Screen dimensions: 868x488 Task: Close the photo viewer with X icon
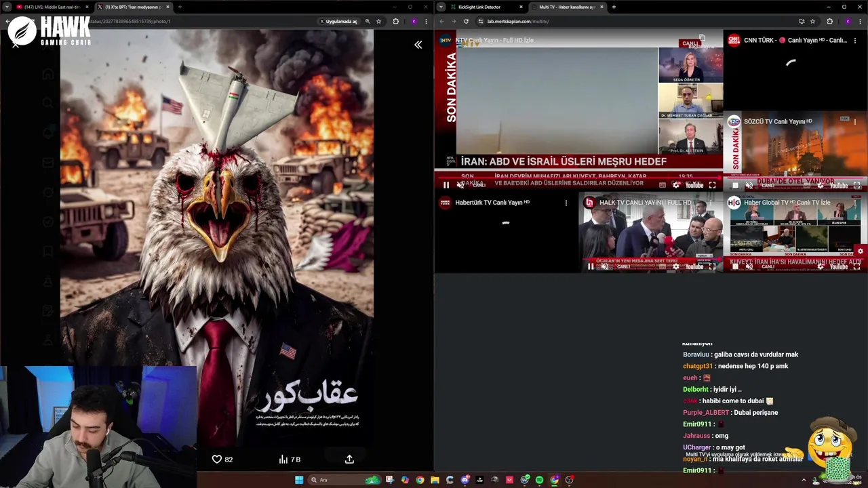point(15,44)
